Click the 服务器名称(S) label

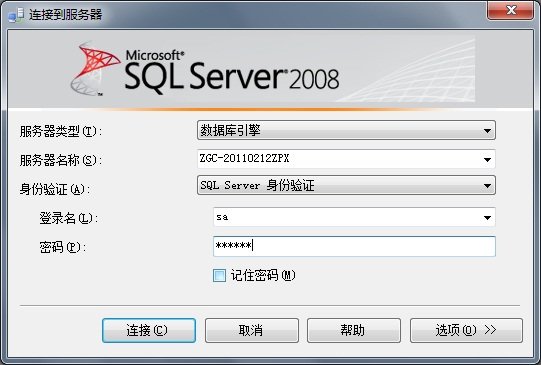tap(61, 160)
